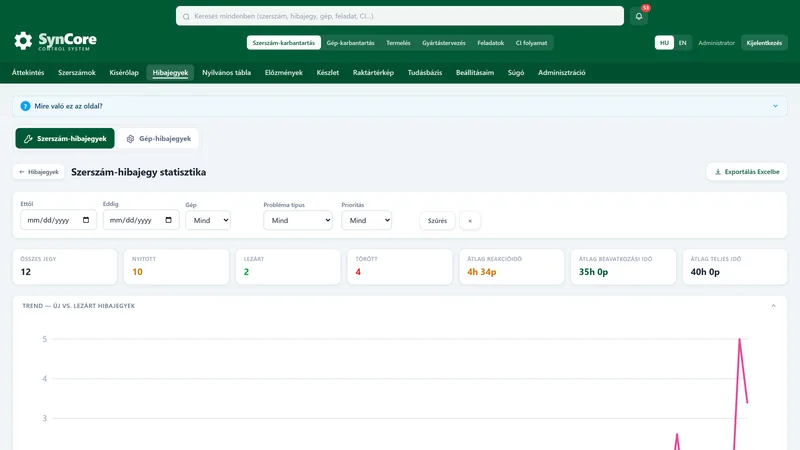Viewport: 800px width, 450px height.
Task: Select the Szerszám-karbantartás module tab
Action: (284, 43)
